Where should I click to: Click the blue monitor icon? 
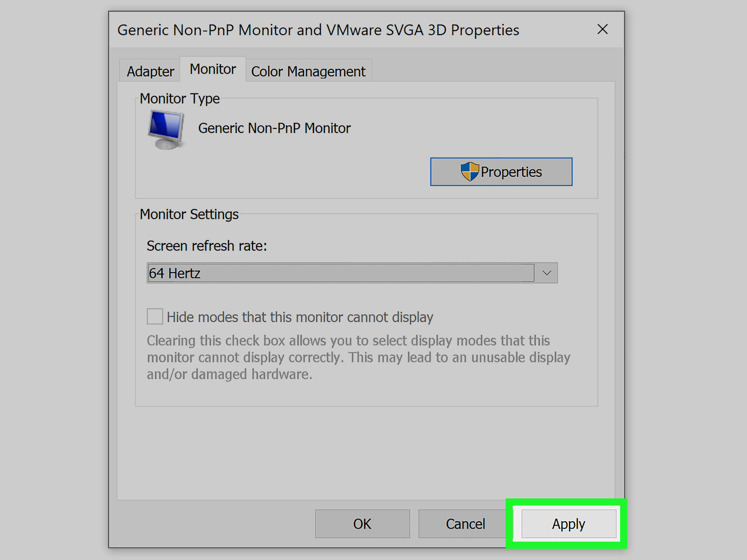166,129
